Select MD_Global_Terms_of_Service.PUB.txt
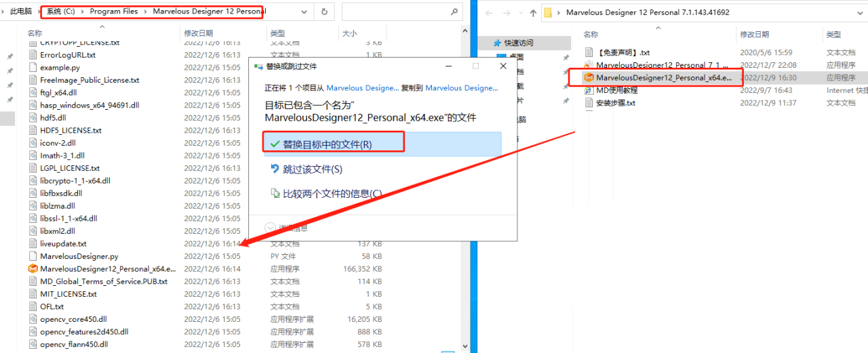 pyautogui.click(x=104, y=281)
